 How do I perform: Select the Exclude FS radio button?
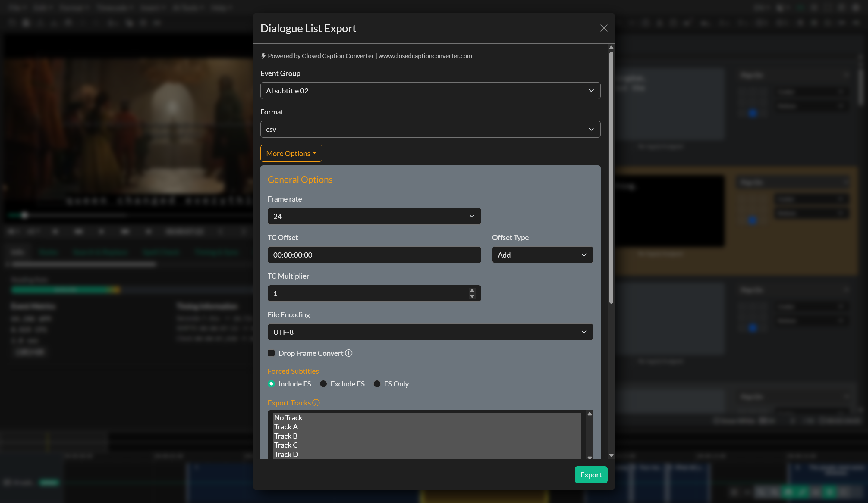pyautogui.click(x=323, y=384)
